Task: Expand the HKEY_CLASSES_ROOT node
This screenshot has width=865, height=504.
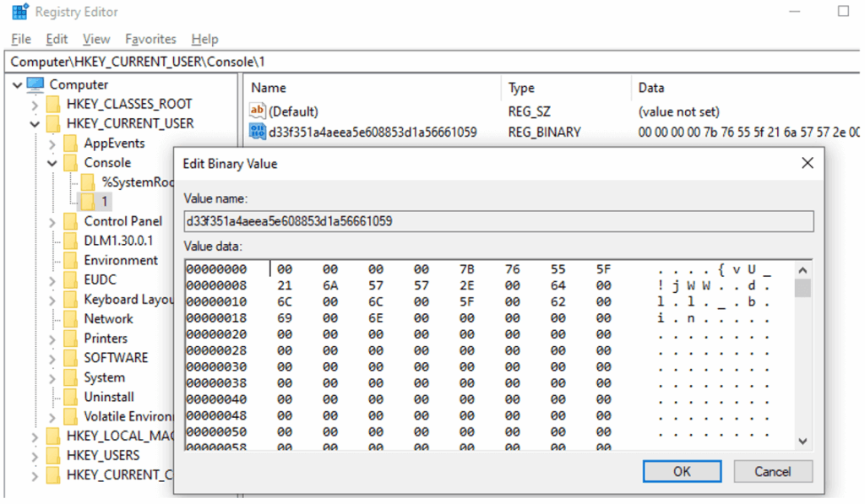Action: click(x=35, y=105)
